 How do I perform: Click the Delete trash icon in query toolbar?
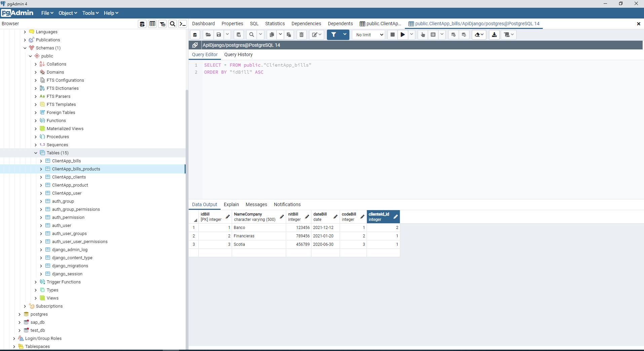click(301, 35)
